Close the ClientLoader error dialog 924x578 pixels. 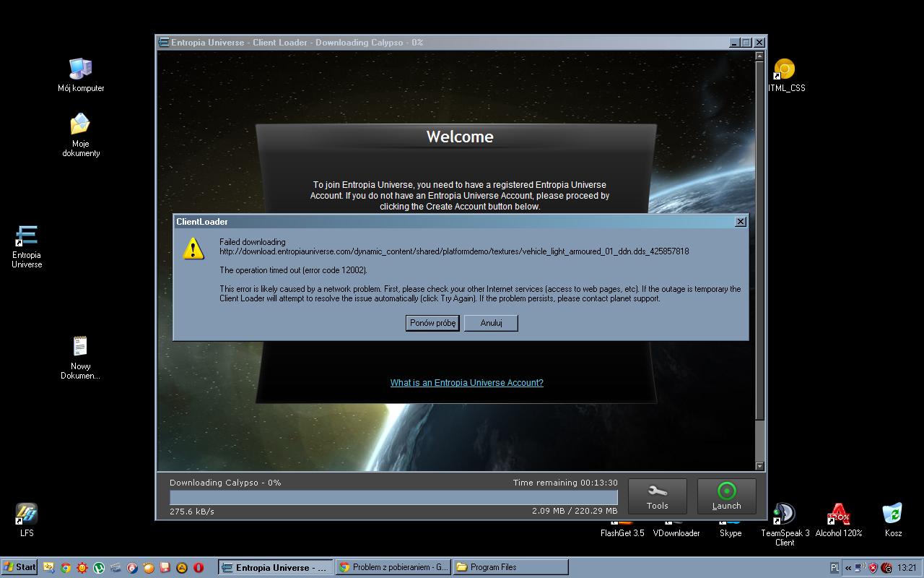pos(740,222)
